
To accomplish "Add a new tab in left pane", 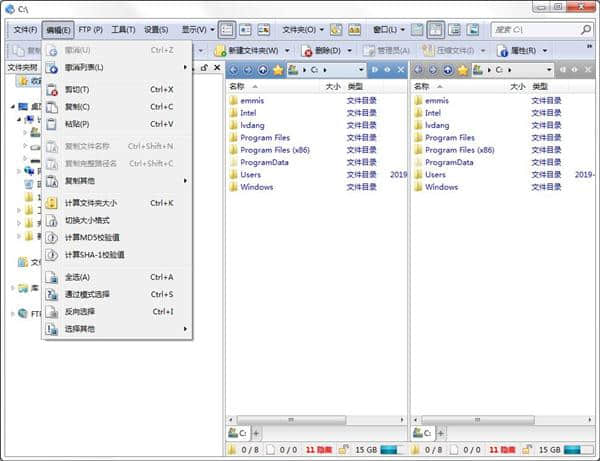I will click(x=256, y=433).
